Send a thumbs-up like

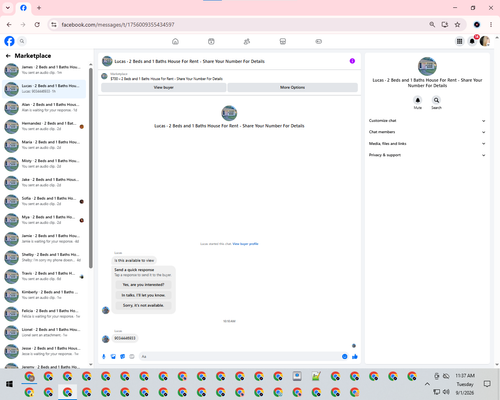[355, 357]
